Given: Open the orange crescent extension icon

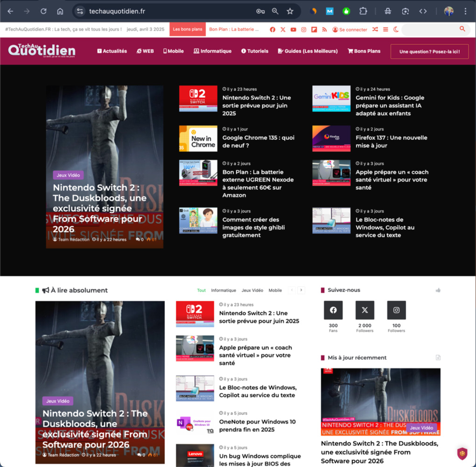Looking at the screenshot, I should pos(313,11).
